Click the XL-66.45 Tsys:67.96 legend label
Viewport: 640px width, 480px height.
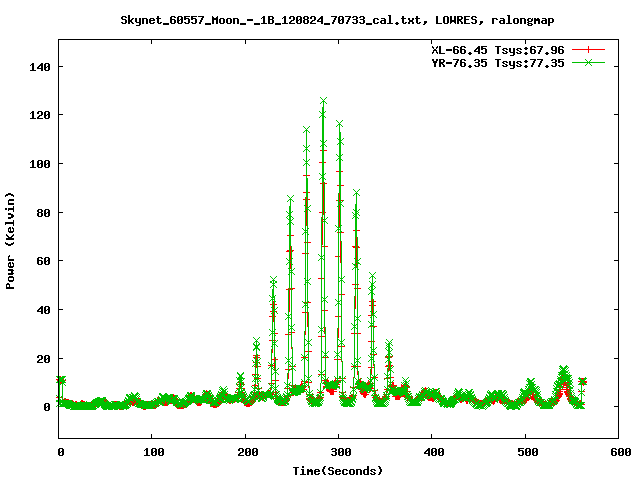tap(498, 50)
